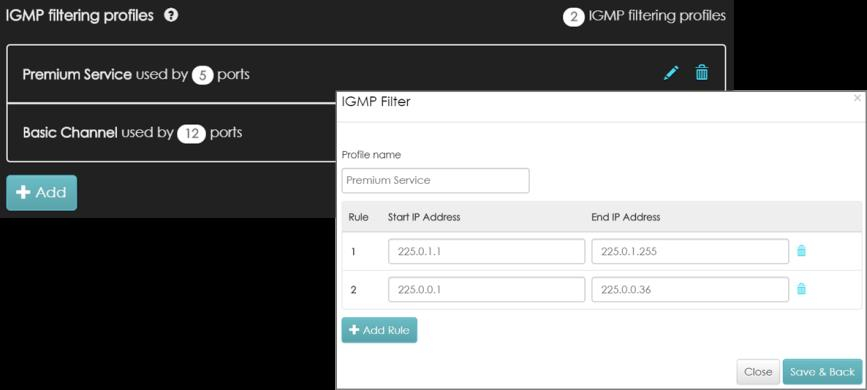Select rule 1 Start IP Address field
Image resolution: width=867 pixels, height=390 pixels.
pos(487,252)
